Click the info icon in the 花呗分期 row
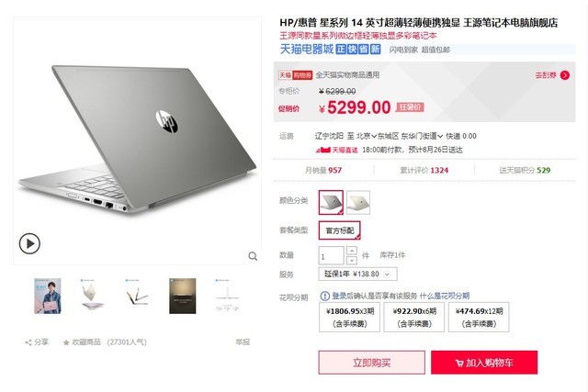 (324, 296)
